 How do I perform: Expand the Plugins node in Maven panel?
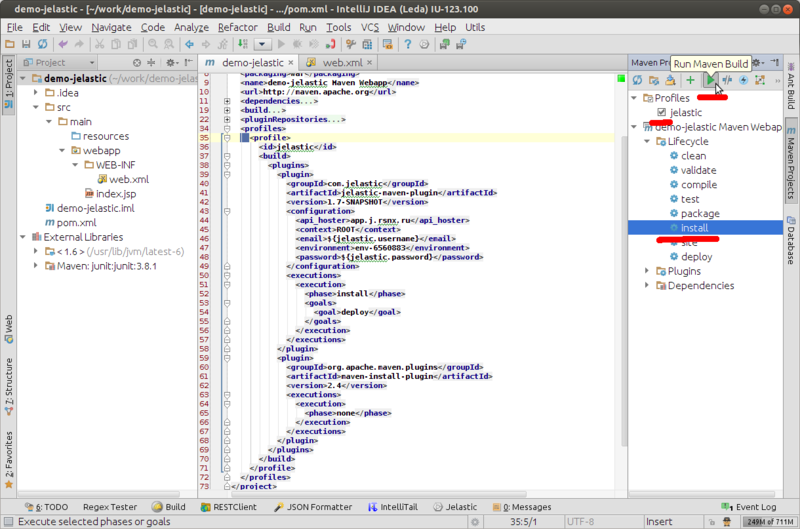pos(648,271)
